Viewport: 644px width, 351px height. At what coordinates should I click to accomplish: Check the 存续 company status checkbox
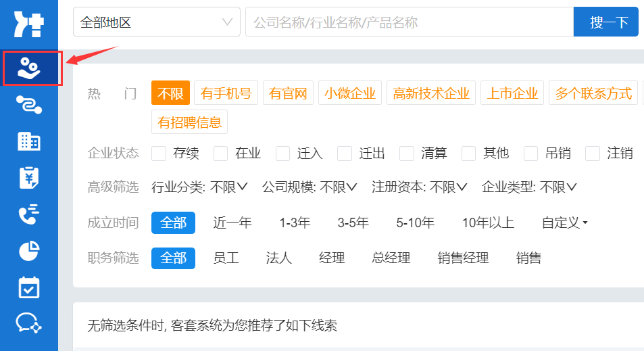pyautogui.click(x=159, y=154)
